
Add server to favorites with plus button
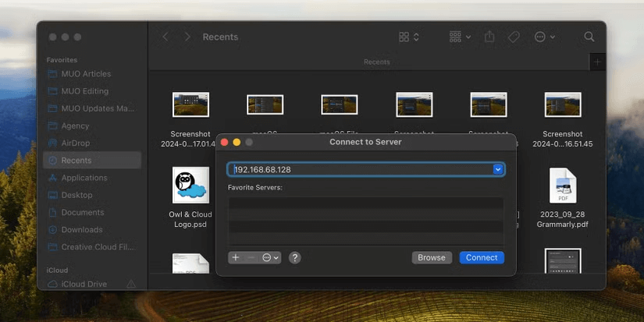point(236,257)
